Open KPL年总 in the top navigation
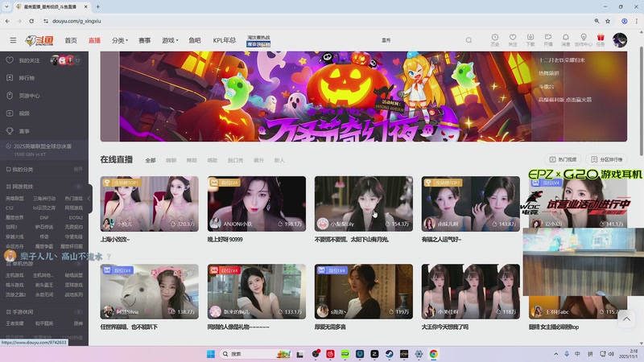Screen dimensions: 644x362 tap(225, 40)
